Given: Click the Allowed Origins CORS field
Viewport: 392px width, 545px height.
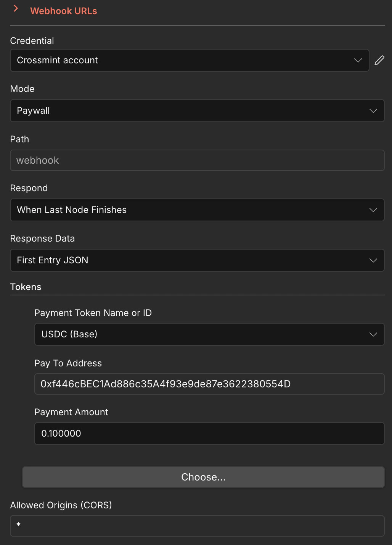Looking at the screenshot, I should click(x=197, y=526).
